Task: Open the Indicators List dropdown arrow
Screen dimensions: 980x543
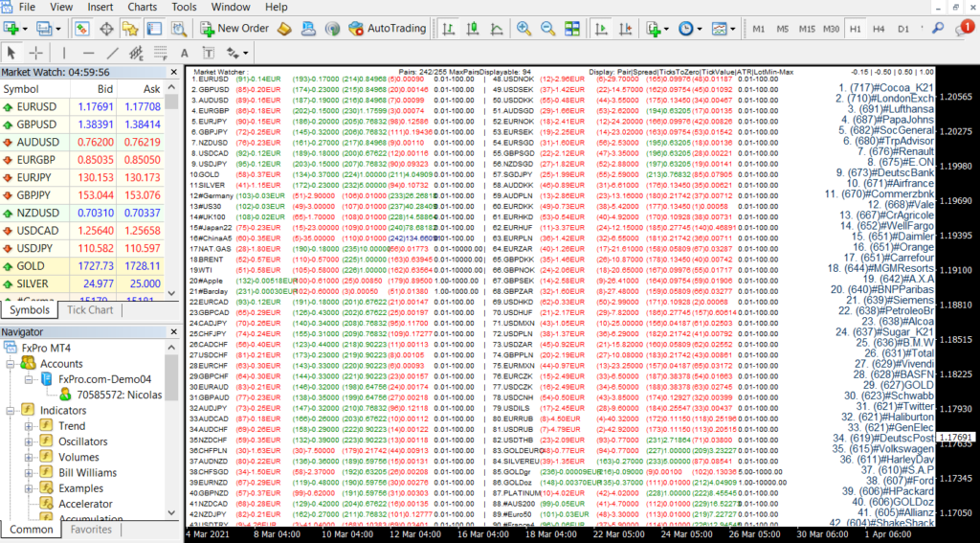Action: pos(667,29)
